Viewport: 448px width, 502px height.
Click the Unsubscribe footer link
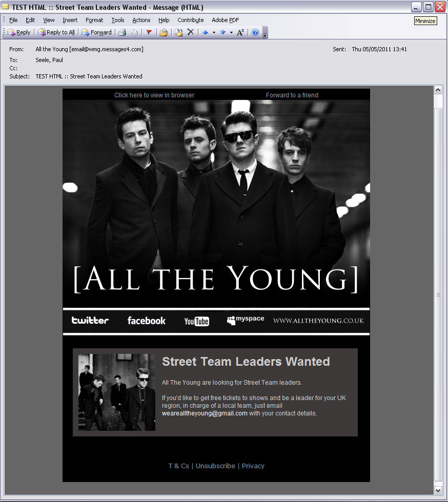[215, 466]
